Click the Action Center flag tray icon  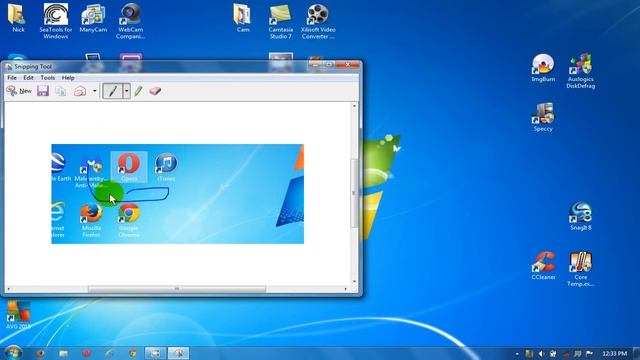point(589,353)
